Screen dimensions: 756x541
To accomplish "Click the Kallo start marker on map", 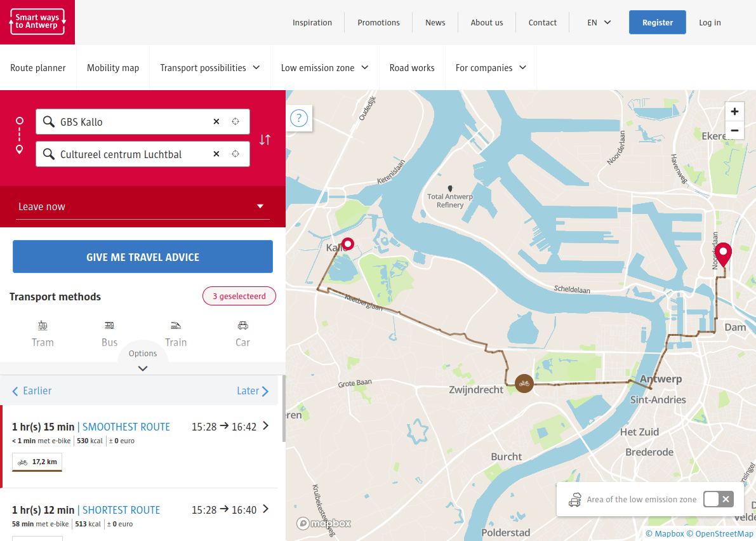I will click(348, 243).
